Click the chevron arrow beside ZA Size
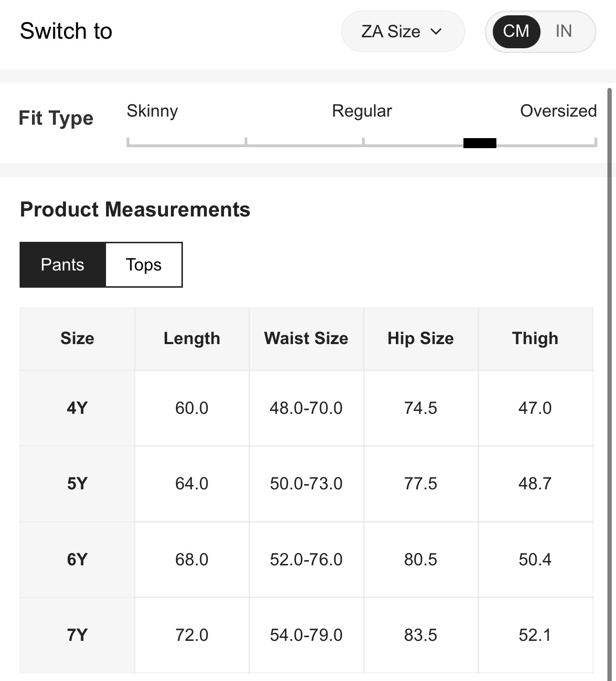This screenshot has height=681, width=616. coord(436,32)
